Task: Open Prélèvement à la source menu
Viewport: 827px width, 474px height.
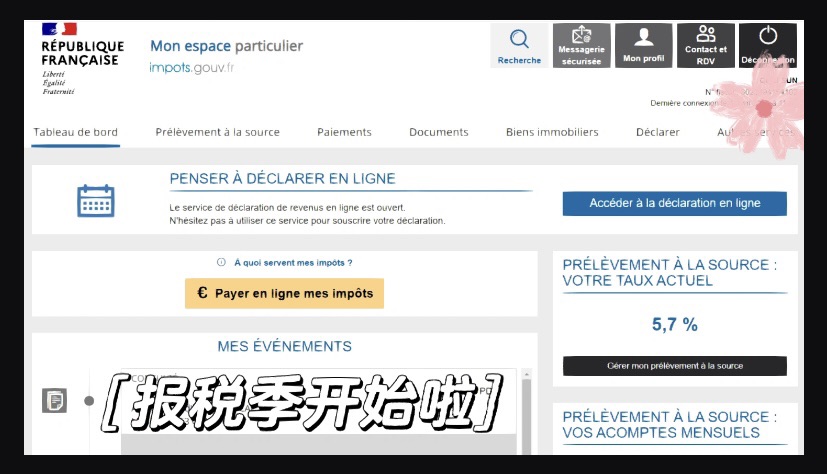Action: pos(217,132)
